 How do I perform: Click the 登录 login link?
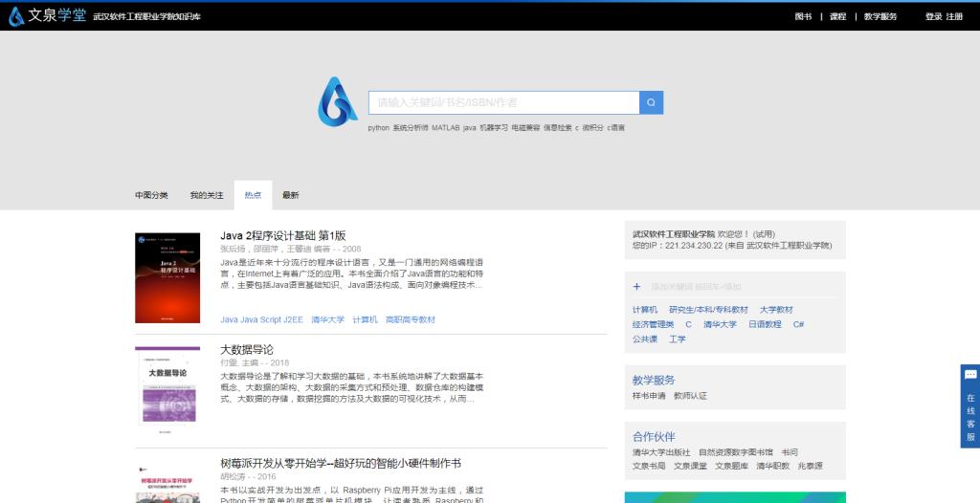(x=933, y=16)
